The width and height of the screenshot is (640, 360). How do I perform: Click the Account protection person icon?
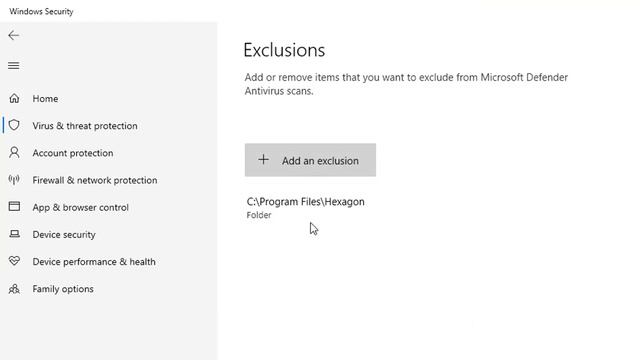click(14, 153)
